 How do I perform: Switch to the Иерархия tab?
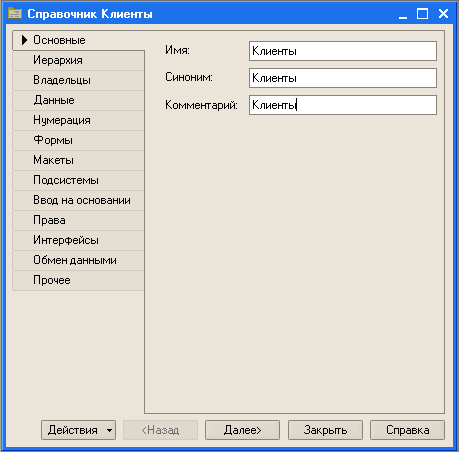[79, 60]
